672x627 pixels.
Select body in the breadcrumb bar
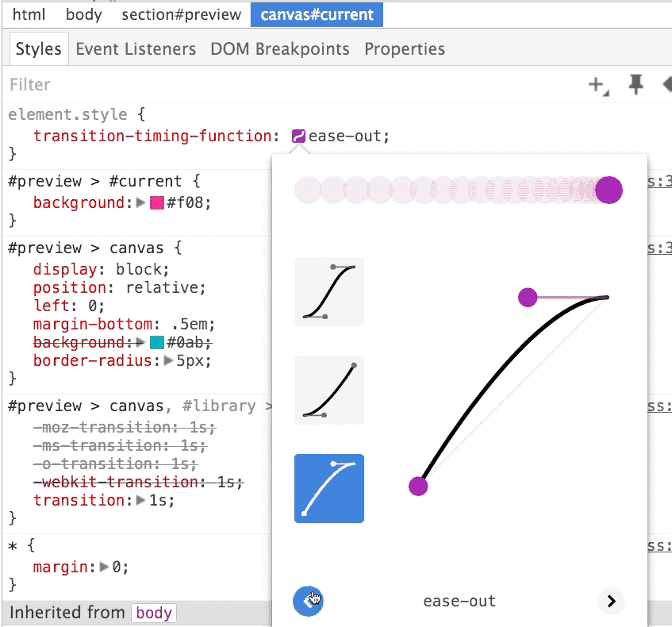[x=84, y=14]
